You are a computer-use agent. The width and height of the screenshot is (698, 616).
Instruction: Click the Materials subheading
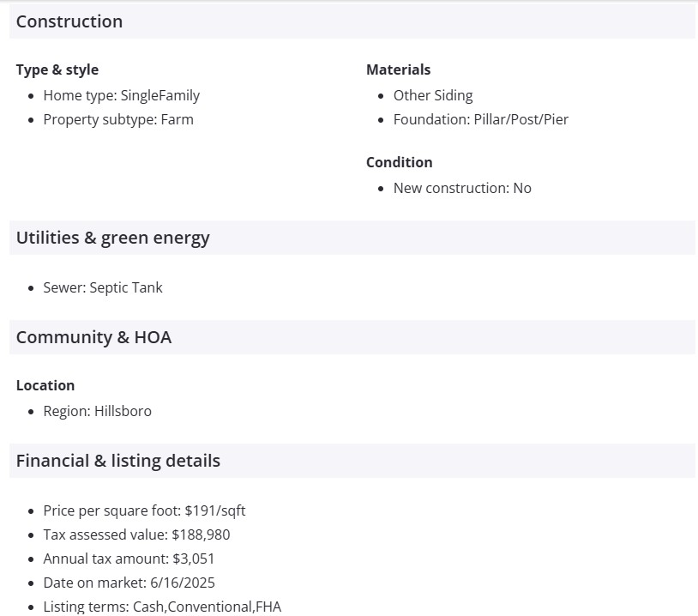[398, 69]
